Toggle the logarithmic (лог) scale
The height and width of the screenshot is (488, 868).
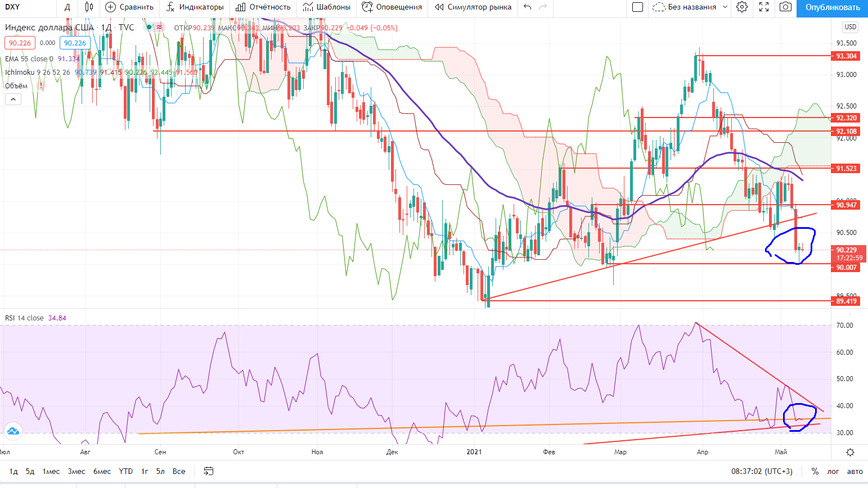[833, 471]
